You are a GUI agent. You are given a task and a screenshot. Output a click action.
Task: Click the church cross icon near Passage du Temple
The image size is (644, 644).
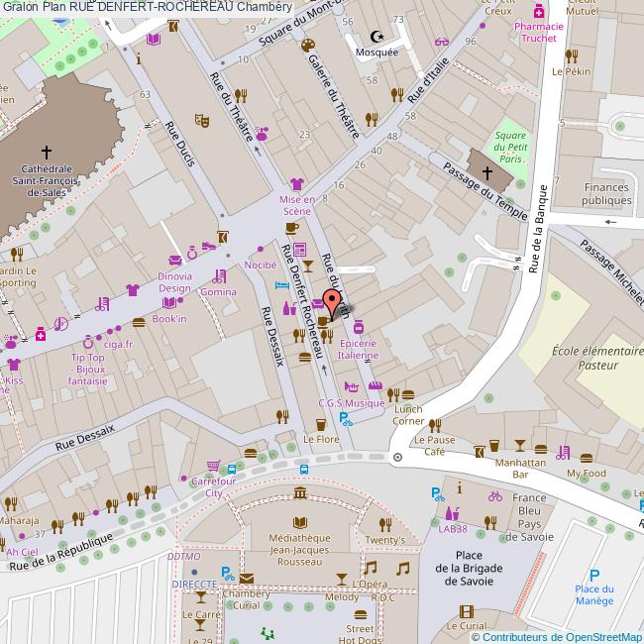(486, 173)
